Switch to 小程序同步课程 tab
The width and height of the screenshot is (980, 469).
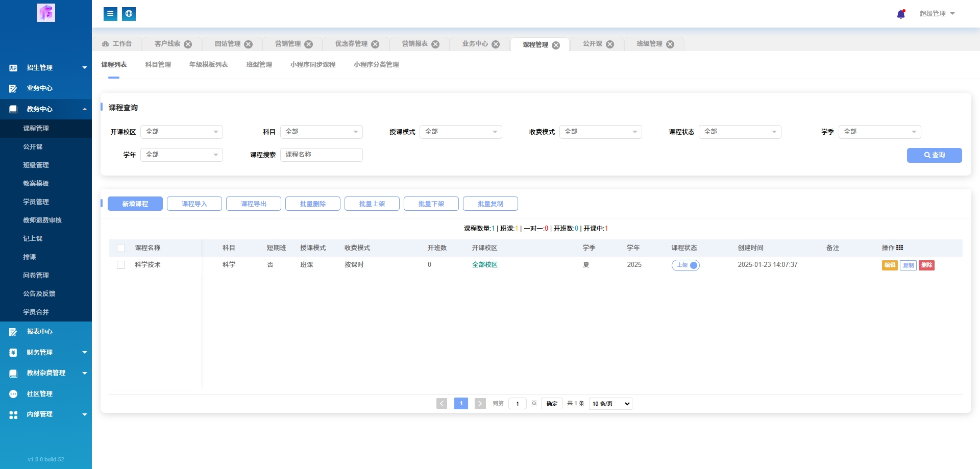(x=313, y=65)
